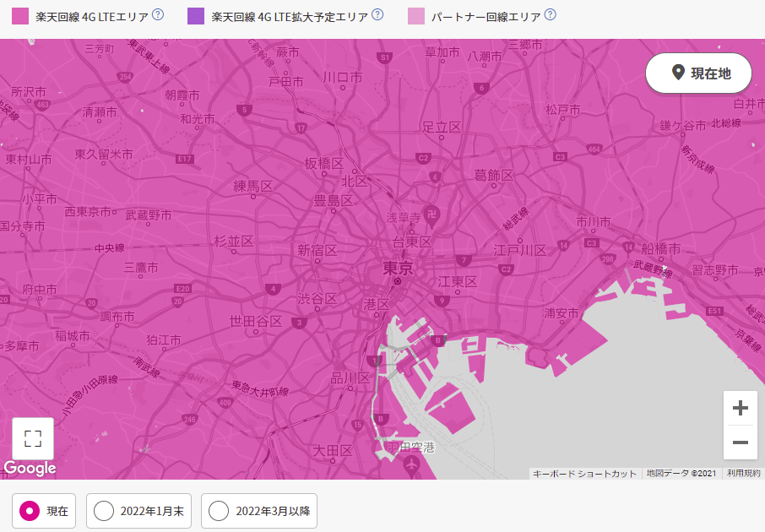Toggle fullscreen map view
765x532 pixels.
tap(33, 438)
